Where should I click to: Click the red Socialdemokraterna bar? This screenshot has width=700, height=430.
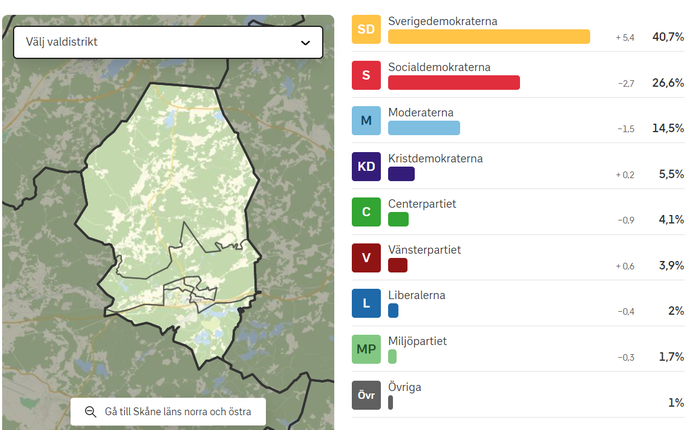(454, 83)
